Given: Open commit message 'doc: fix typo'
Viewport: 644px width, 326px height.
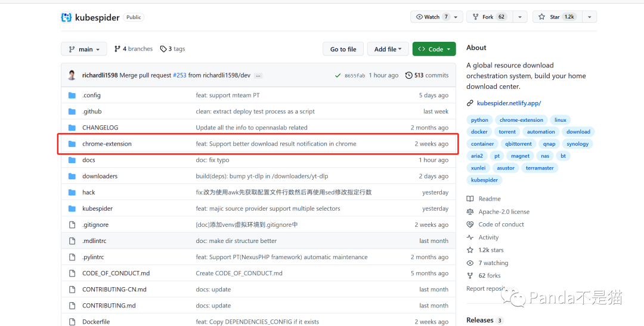Looking at the screenshot, I should [212, 160].
